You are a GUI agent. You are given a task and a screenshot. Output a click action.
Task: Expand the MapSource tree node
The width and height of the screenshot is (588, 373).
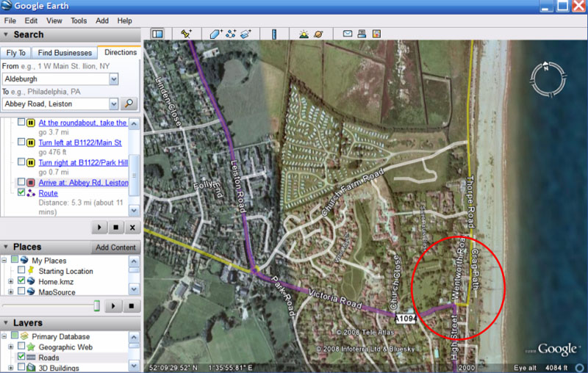pyautogui.click(x=10, y=291)
